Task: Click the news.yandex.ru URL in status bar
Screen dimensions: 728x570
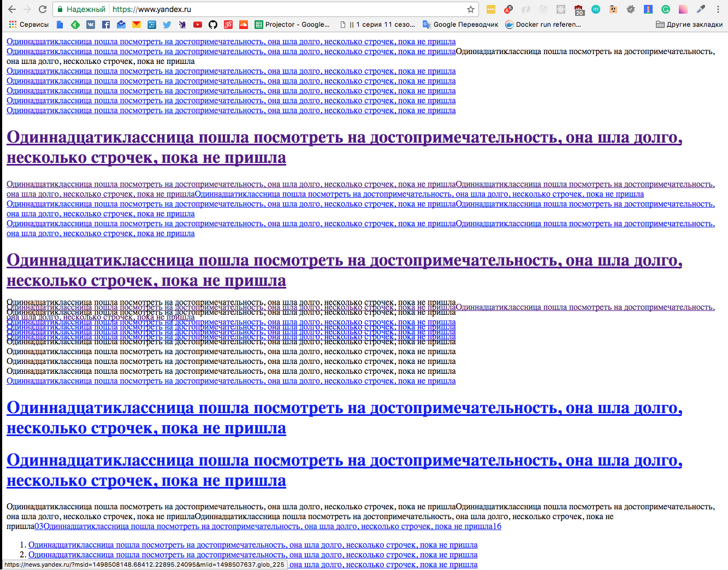Action: coord(144,565)
